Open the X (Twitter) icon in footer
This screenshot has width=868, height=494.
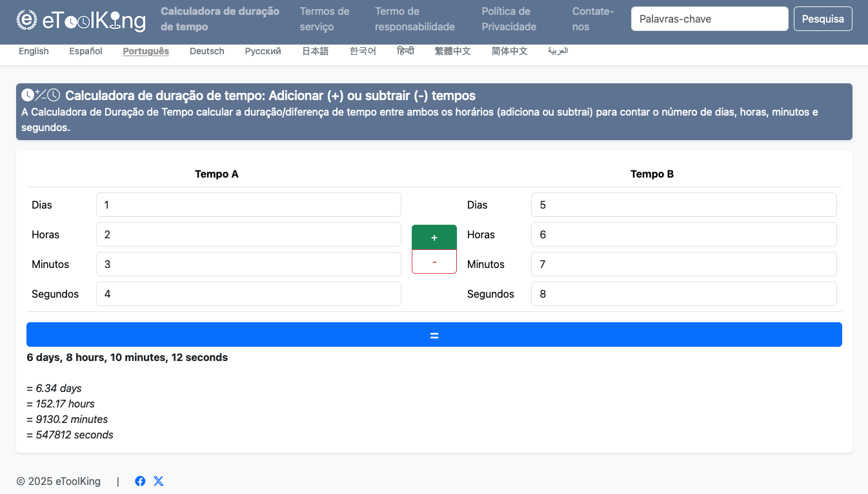pos(159,481)
